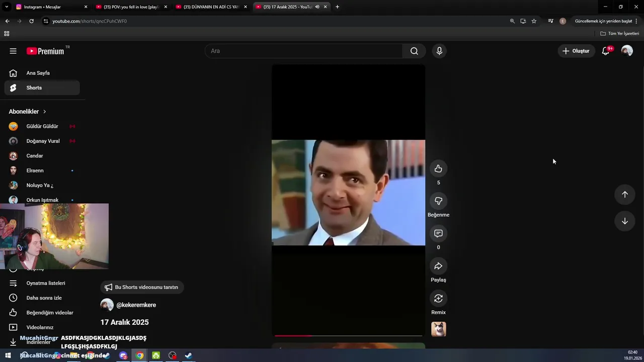Open the YouTube hamburger guide menu
Screen dimensions: 644x362
pyautogui.click(x=13, y=51)
